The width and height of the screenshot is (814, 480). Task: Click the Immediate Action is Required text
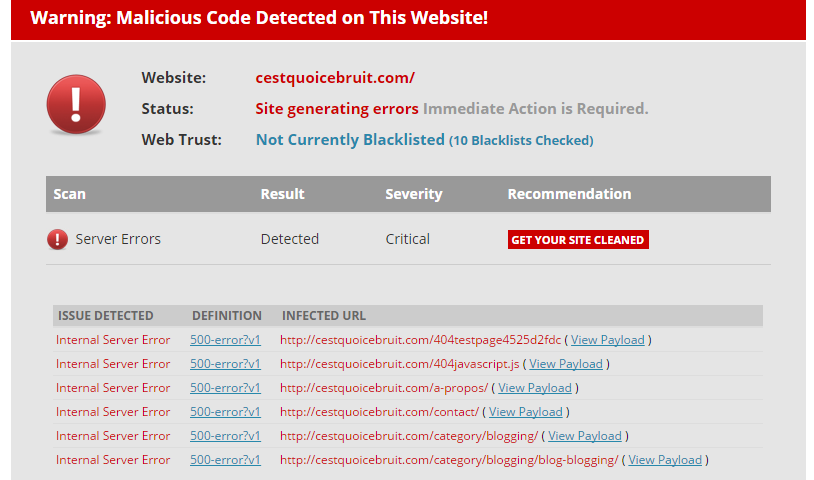pos(536,108)
